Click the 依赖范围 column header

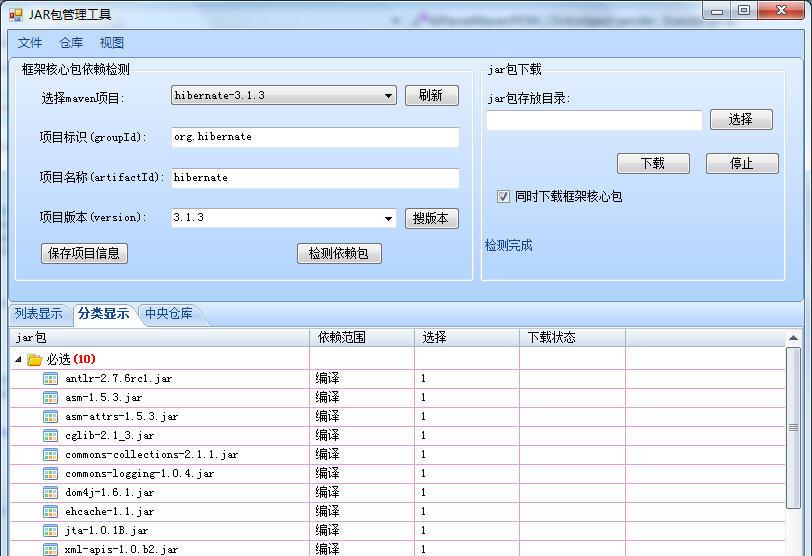[x=362, y=338]
